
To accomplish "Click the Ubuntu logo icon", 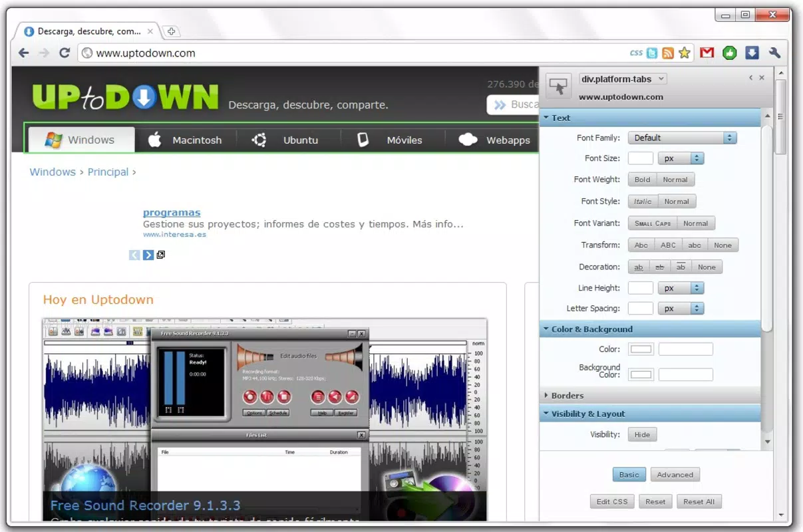I will [x=259, y=140].
